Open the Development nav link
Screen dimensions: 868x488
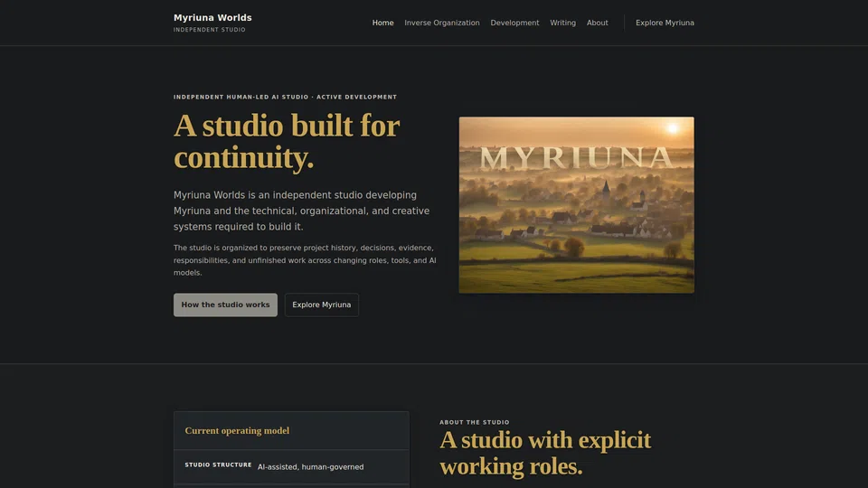click(514, 23)
